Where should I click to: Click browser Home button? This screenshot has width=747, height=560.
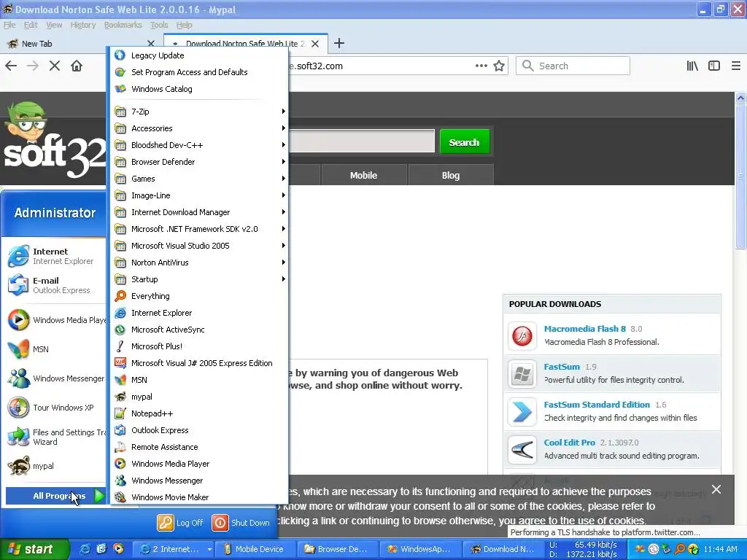[x=76, y=66]
